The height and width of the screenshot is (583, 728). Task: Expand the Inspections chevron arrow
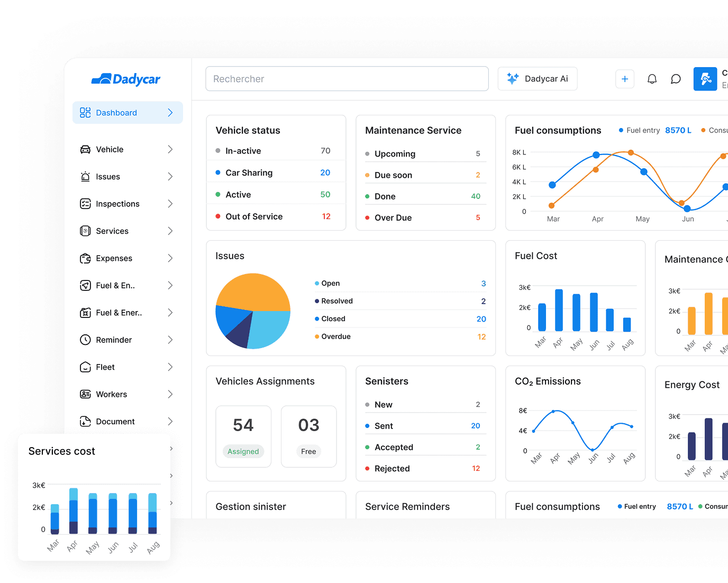(x=170, y=204)
